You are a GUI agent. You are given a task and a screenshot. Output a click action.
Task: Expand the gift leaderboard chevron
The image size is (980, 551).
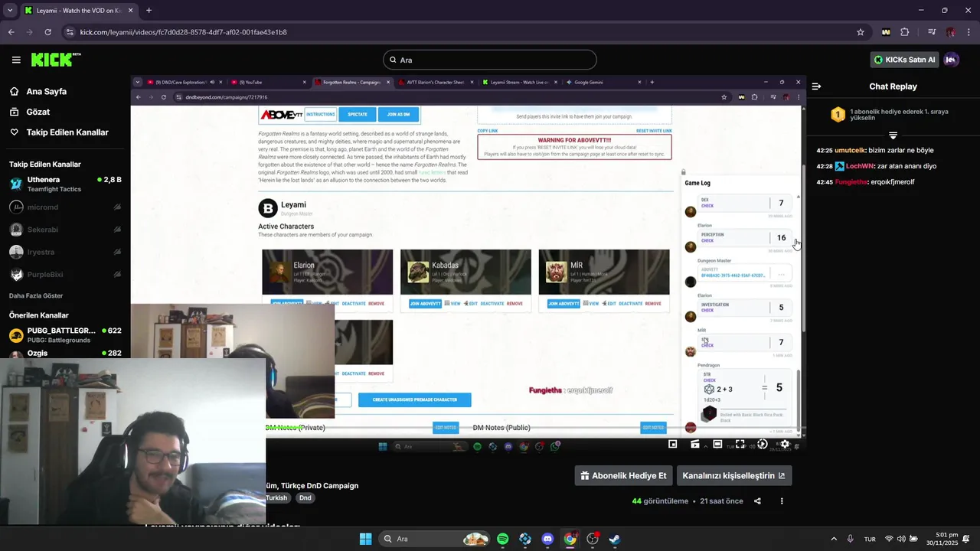point(893,135)
